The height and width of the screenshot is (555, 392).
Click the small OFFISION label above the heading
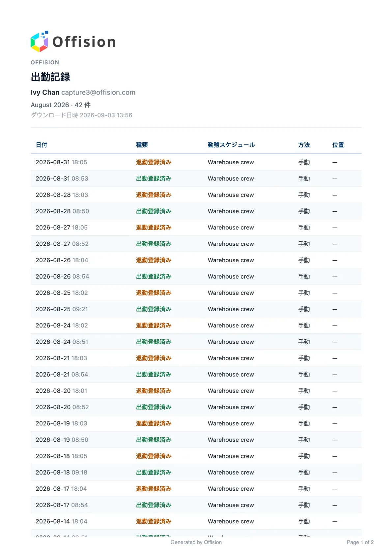point(45,62)
